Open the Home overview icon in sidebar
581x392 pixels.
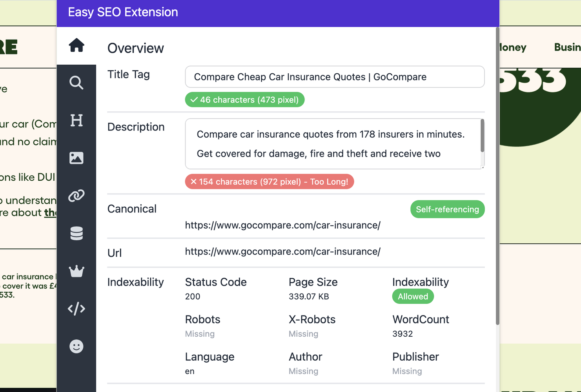tap(76, 45)
